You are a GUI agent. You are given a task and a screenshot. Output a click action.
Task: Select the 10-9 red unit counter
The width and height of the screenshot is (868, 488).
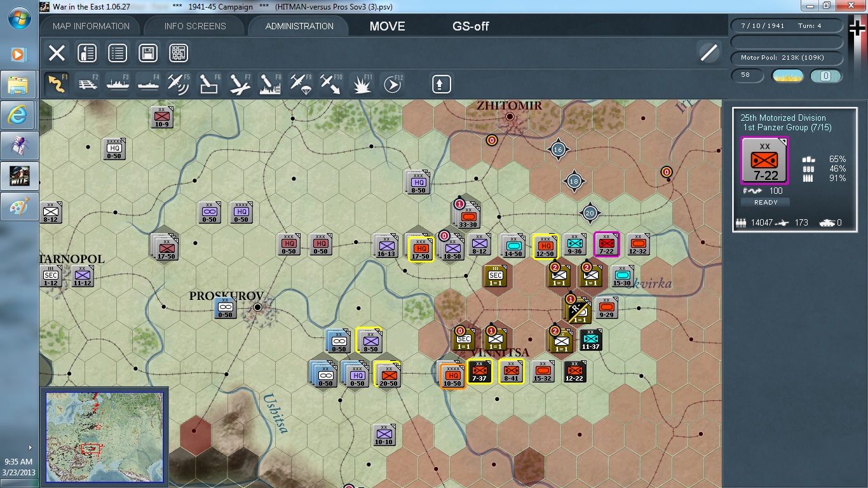pos(161,118)
